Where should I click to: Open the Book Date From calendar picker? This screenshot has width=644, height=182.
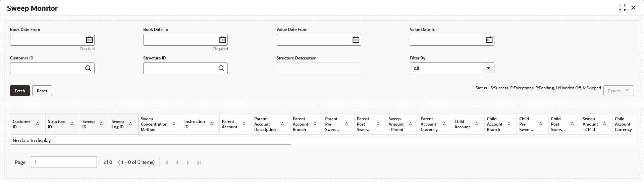coord(89,40)
